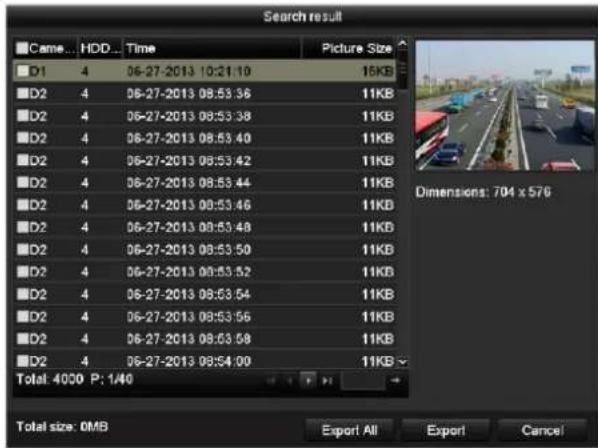Select the 06-27-2013 08:53:40 entry
This screenshot has height=448, width=598.
204,138
